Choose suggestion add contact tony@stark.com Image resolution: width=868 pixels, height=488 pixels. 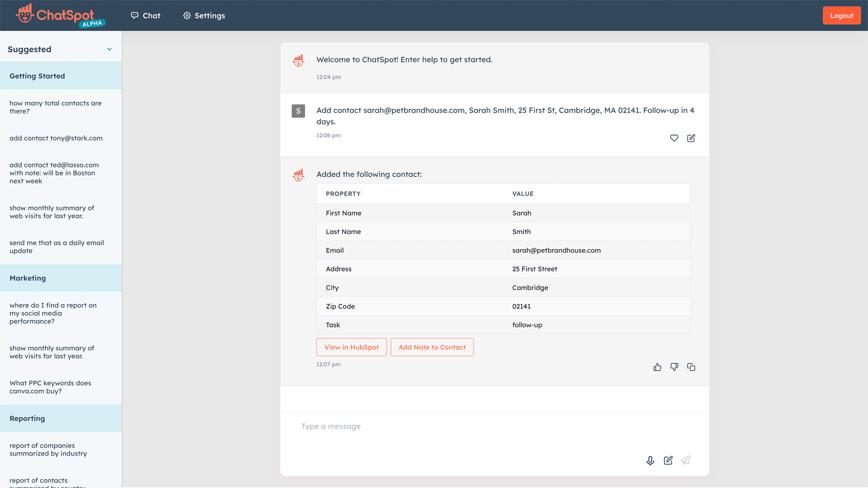pyautogui.click(x=56, y=138)
